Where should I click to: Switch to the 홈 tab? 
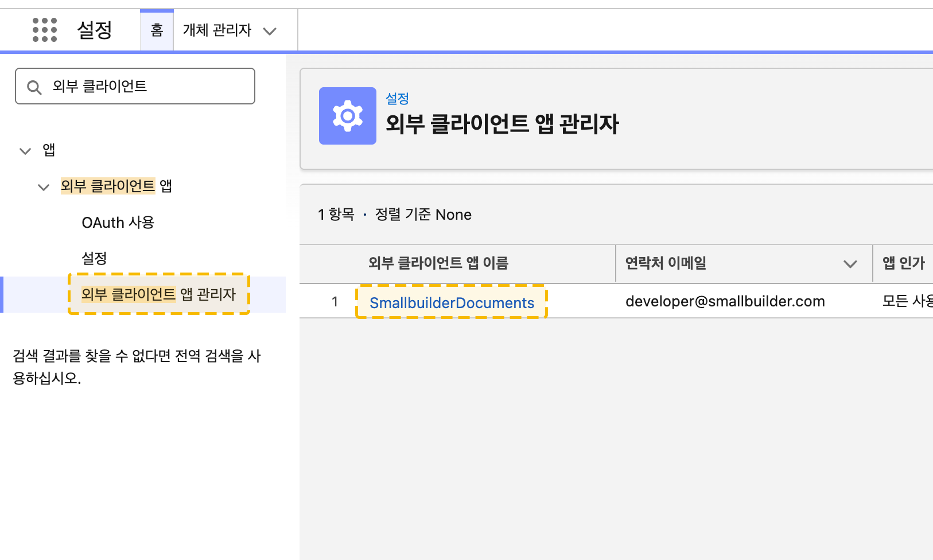pos(157,30)
